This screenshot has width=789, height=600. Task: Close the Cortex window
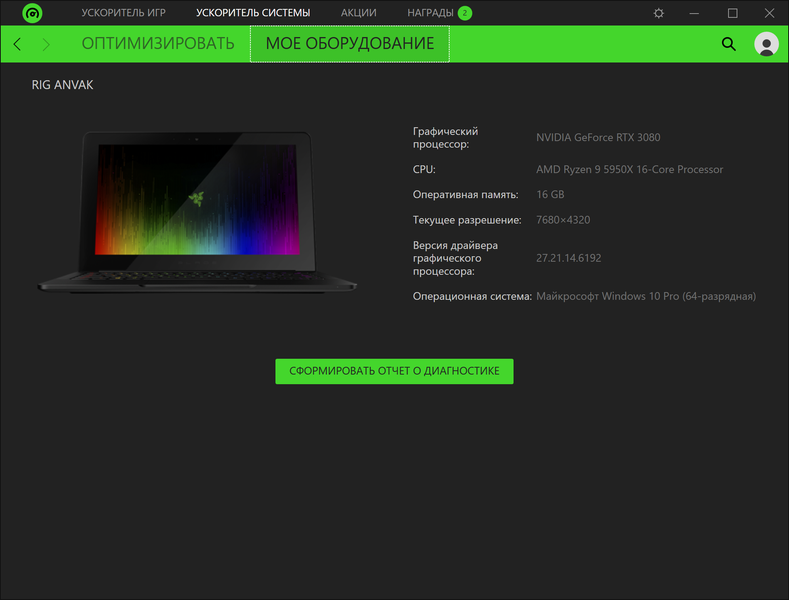pos(769,13)
